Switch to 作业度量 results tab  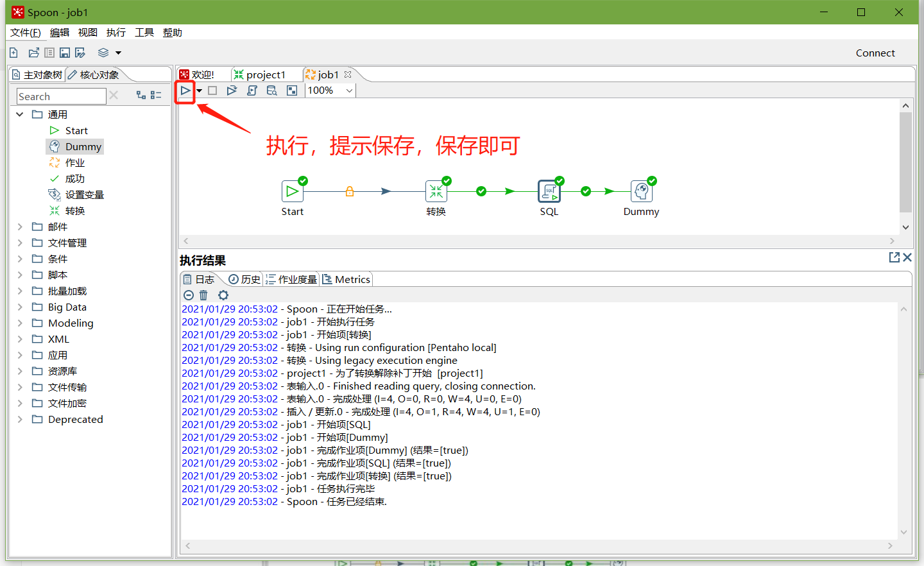(x=291, y=279)
